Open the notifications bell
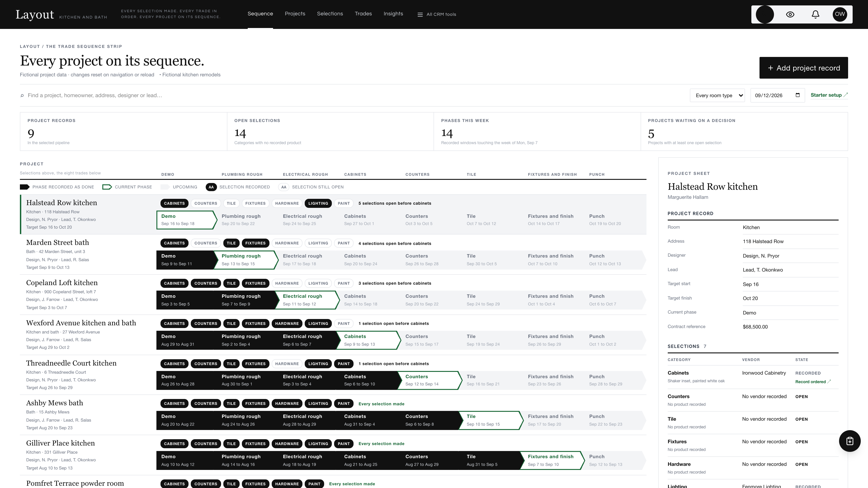Viewport: 868px width, 488px height. [x=815, y=14]
